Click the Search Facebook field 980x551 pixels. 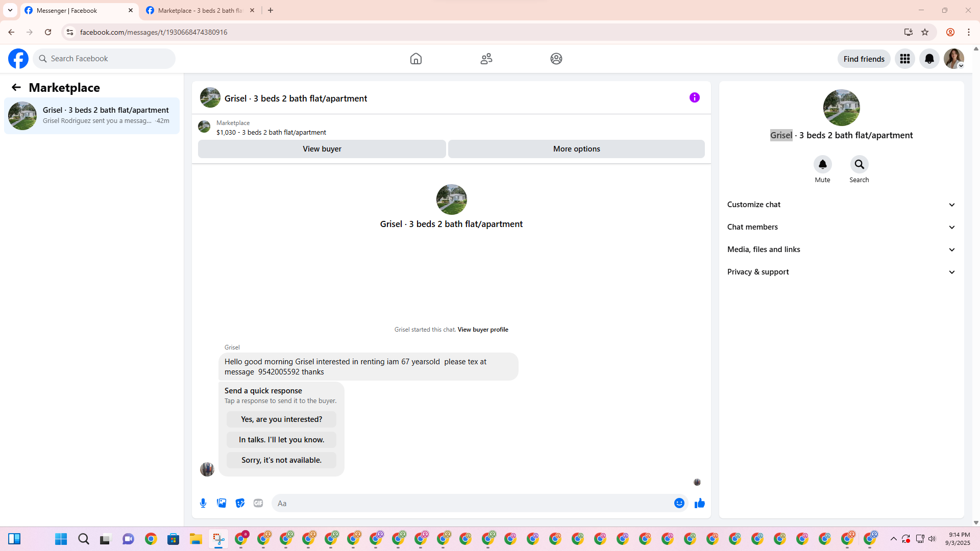(104, 59)
